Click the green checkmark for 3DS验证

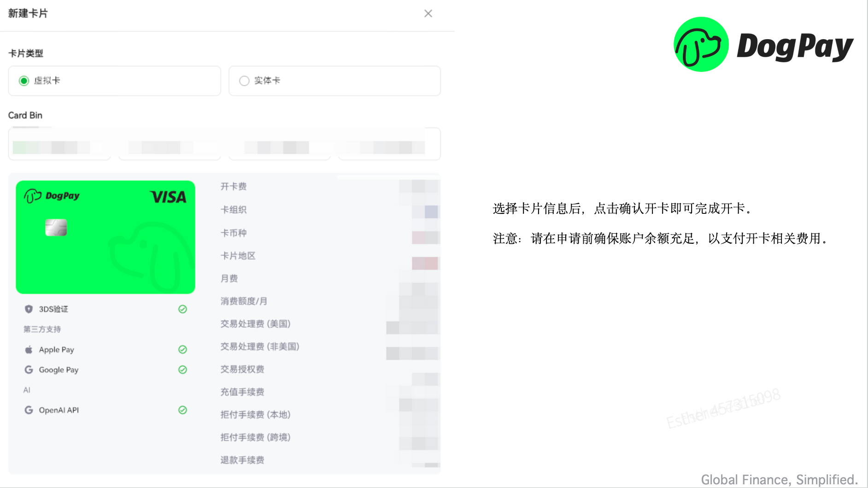[182, 309]
